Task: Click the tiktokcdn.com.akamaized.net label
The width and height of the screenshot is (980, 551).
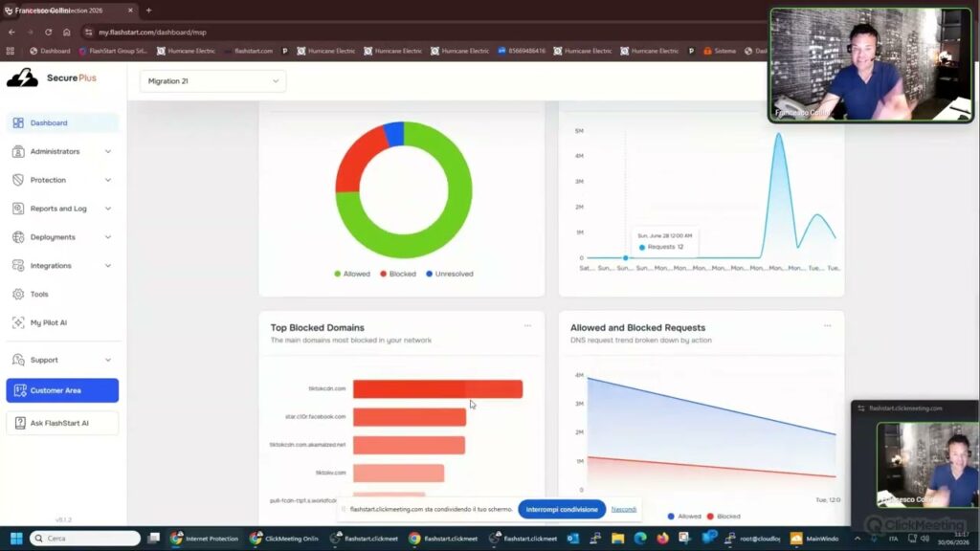Action: (307, 445)
